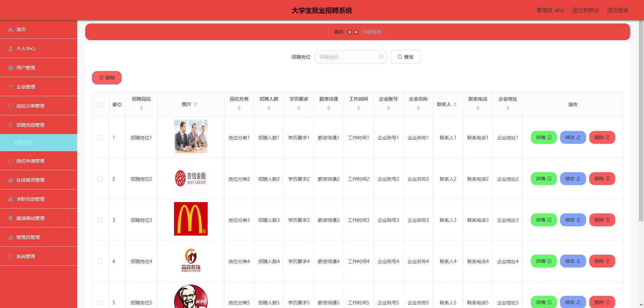This screenshot has width=644, height=308.
Task: Click the person icon beside 个人中心
Action: click(11, 49)
